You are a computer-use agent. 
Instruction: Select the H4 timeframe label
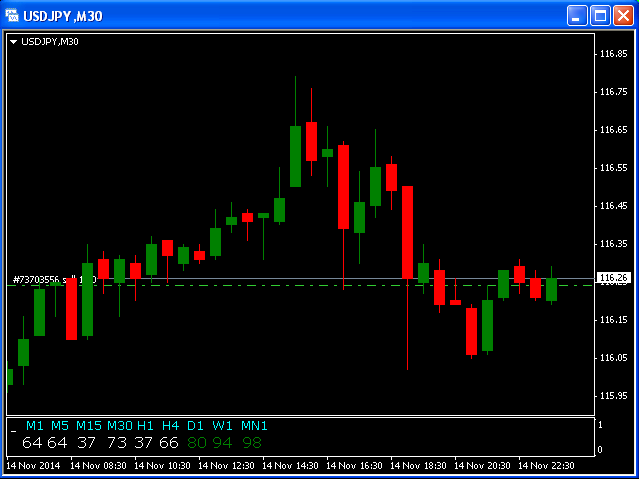(171, 426)
